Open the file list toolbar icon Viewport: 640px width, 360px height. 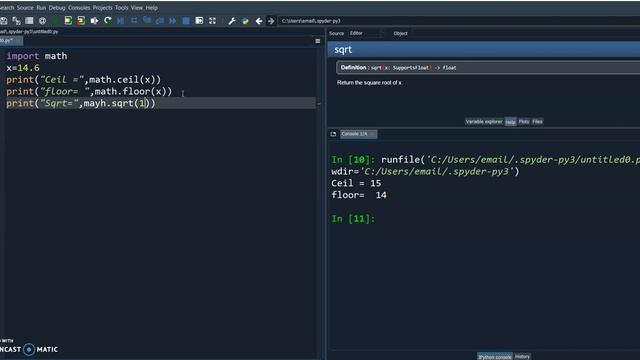click(29, 21)
